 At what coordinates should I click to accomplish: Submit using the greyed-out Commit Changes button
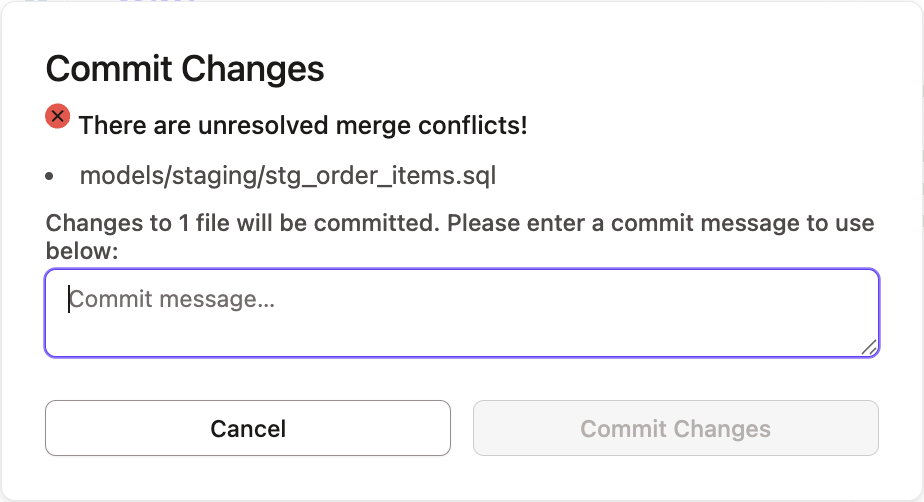click(x=675, y=429)
